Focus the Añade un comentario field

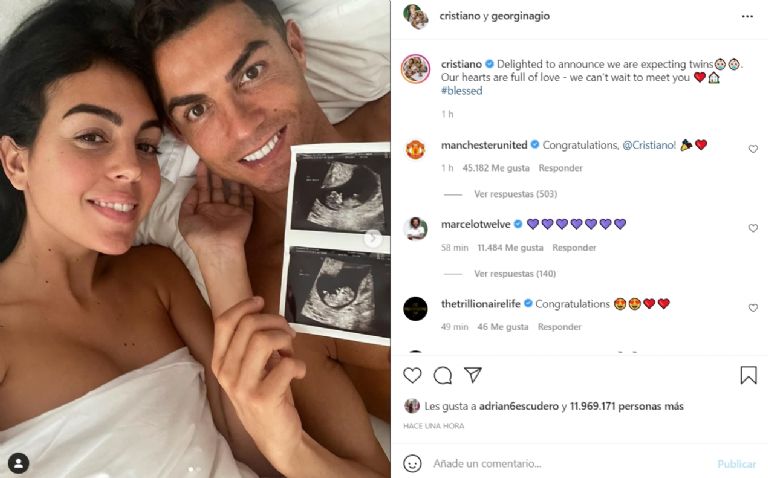(x=568, y=463)
